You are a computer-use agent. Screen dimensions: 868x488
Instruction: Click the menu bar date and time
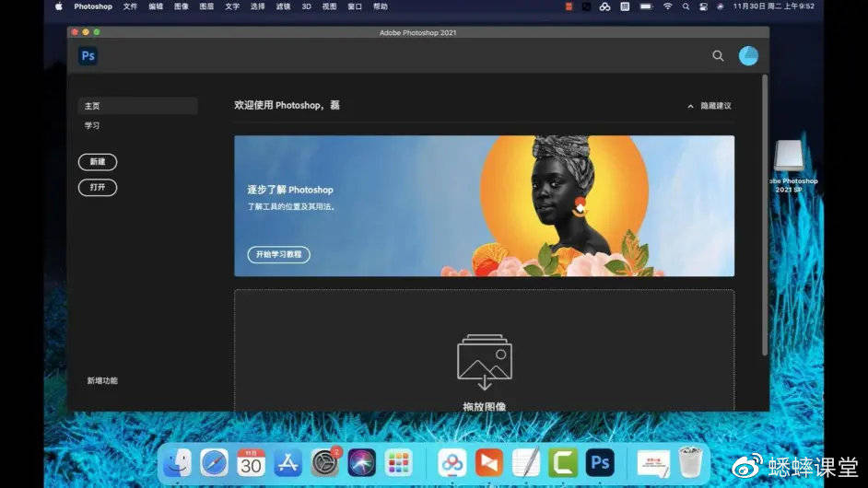pyautogui.click(x=773, y=6)
